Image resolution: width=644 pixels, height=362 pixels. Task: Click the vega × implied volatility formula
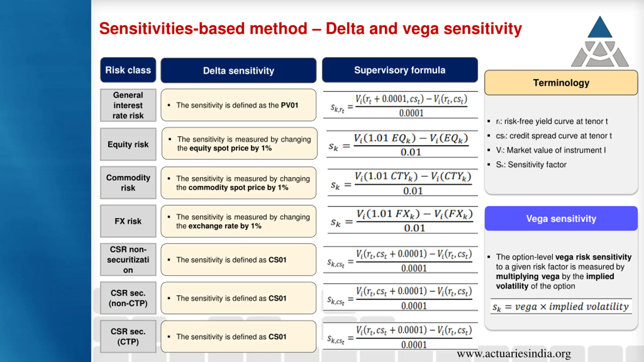pos(561,307)
